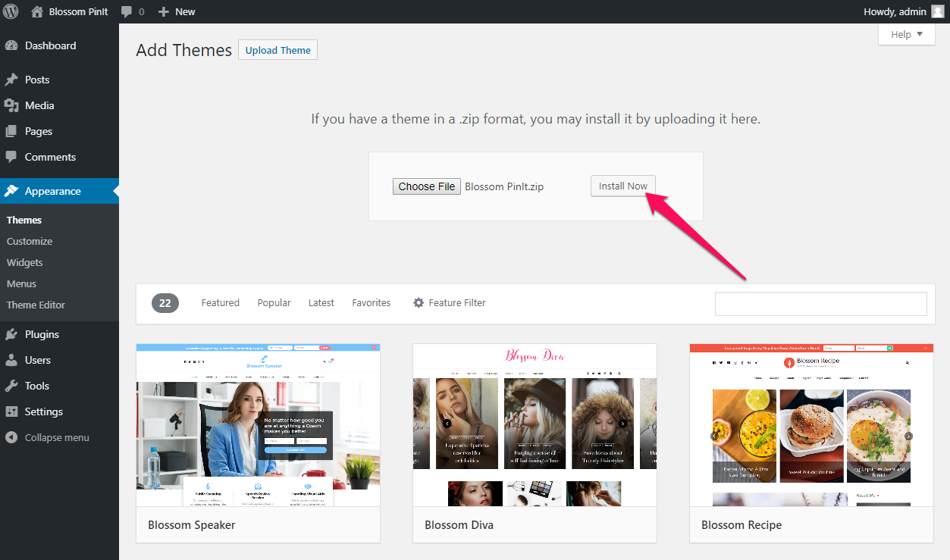950x560 pixels.
Task: Open Tools using the wrench icon
Action: click(11, 386)
